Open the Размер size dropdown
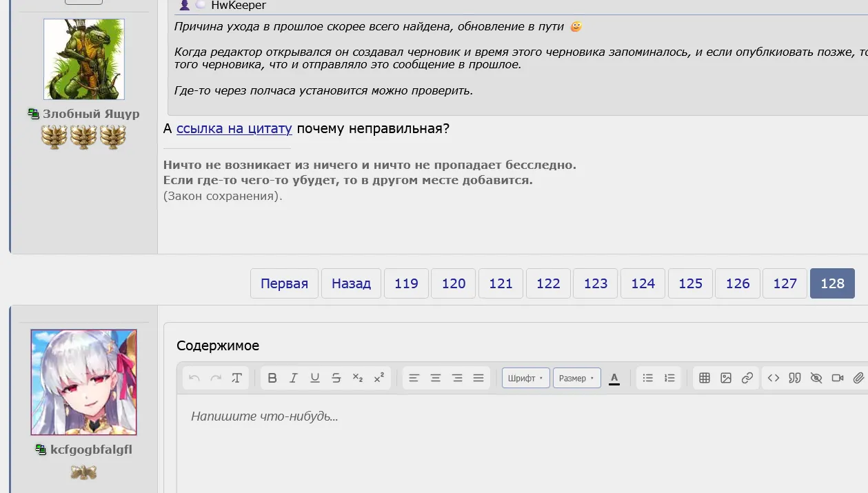Screen dimensions: 868x493 (577, 378)
